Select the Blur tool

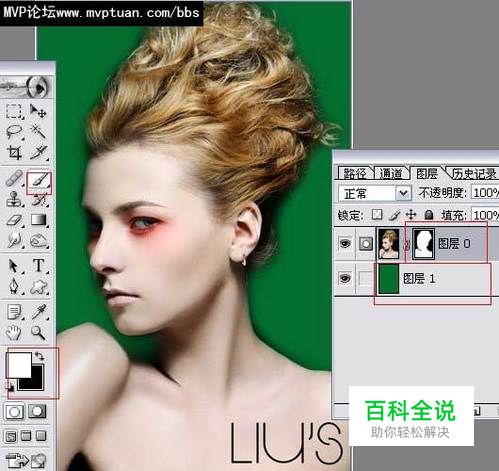click(14, 240)
